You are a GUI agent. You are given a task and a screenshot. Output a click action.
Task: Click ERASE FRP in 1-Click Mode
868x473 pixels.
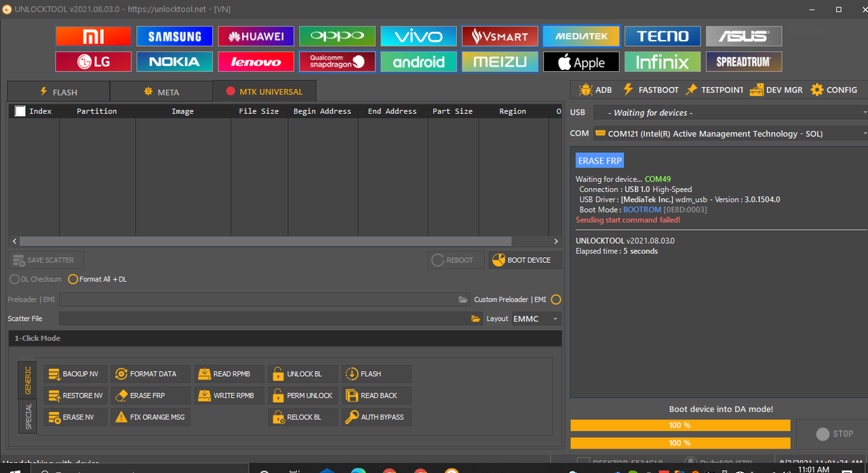click(151, 396)
